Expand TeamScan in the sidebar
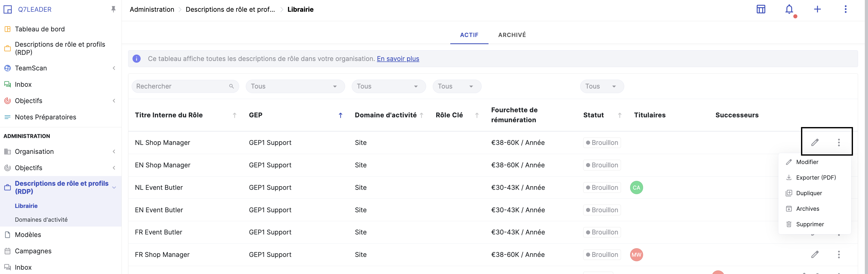This screenshot has width=868, height=274. pyautogui.click(x=114, y=68)
